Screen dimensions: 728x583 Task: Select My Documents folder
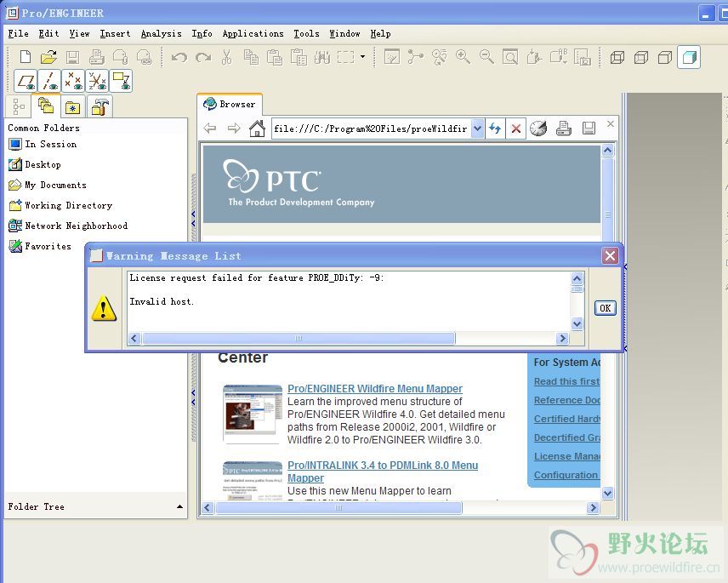[x=48, y=185]
